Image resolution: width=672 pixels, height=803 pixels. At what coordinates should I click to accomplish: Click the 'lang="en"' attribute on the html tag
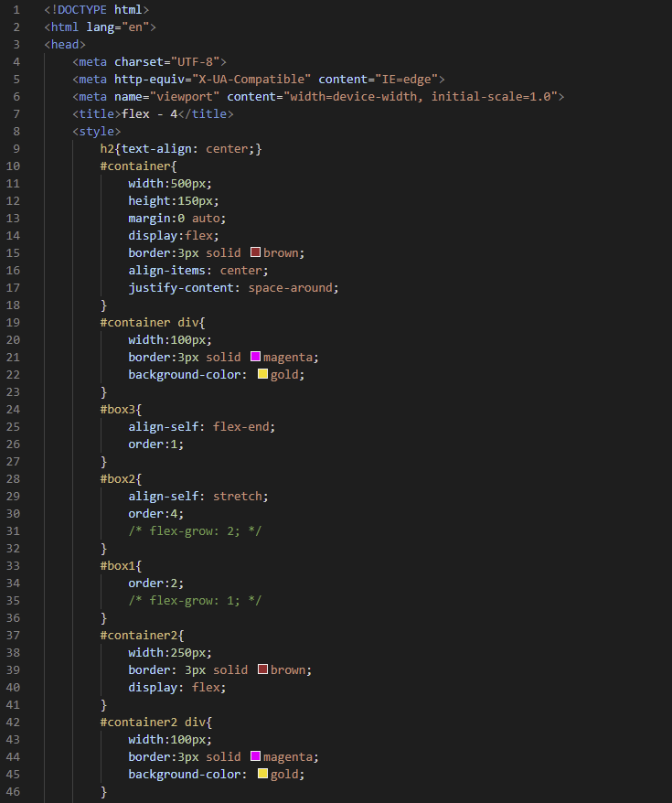tap(118, 27)
